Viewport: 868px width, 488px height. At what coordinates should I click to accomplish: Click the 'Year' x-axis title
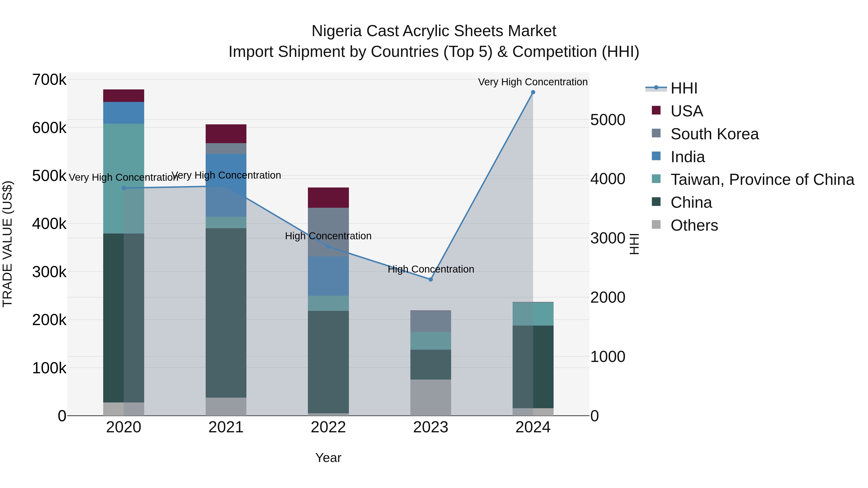tap(328, 458)
